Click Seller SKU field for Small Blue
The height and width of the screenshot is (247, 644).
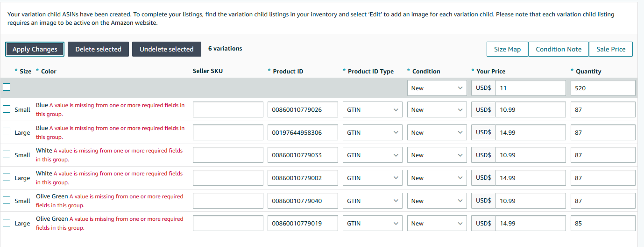[228, 110]
